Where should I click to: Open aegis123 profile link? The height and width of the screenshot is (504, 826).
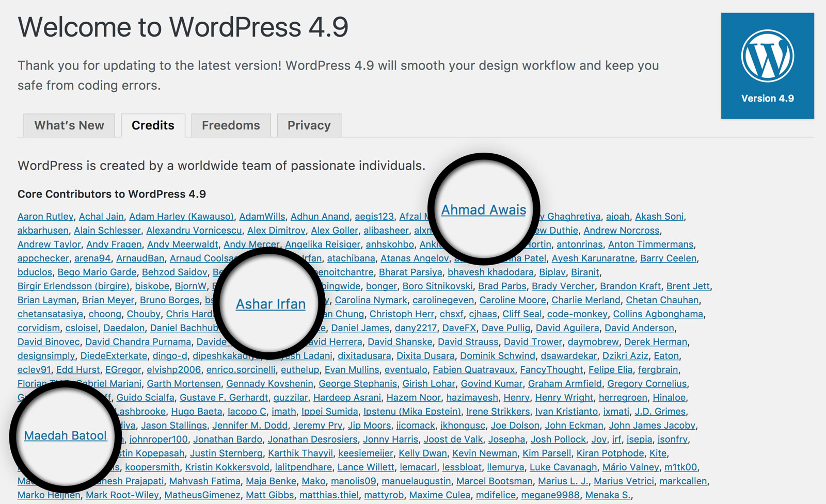click(374, 217)
